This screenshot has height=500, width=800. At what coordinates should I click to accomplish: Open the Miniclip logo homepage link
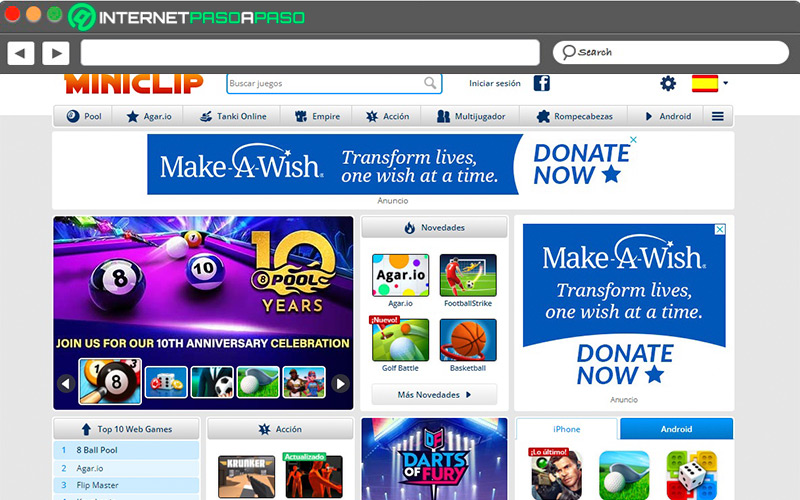(134, 84)
